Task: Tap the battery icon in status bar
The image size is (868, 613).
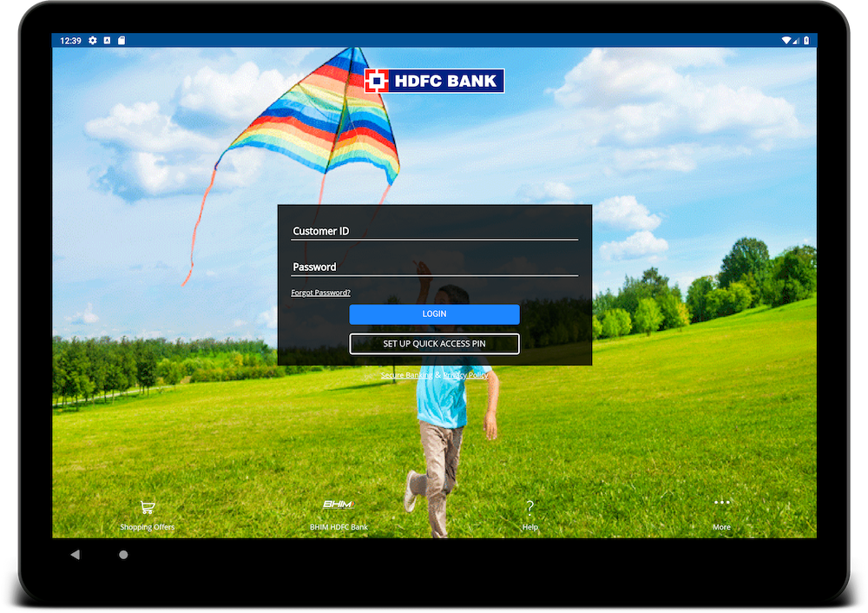Action: coord(806,40)
